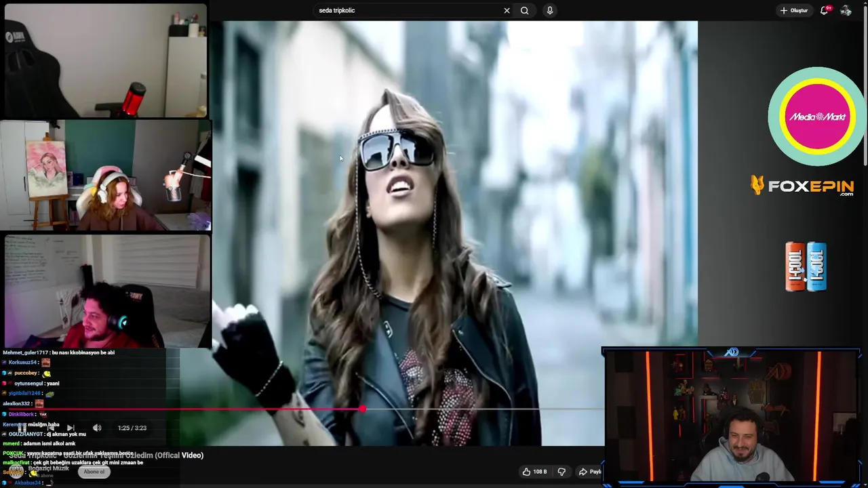The height and width of the screenshot is (488, 868).
Task: Click chat user Korkusuz54
Action: tap(23, 363)
